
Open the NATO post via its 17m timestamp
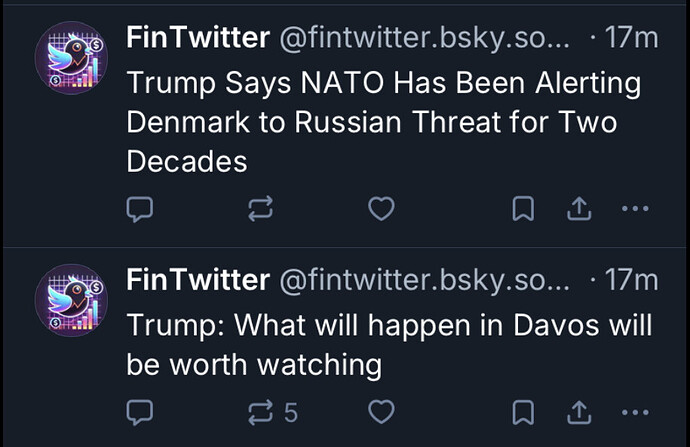632,39
